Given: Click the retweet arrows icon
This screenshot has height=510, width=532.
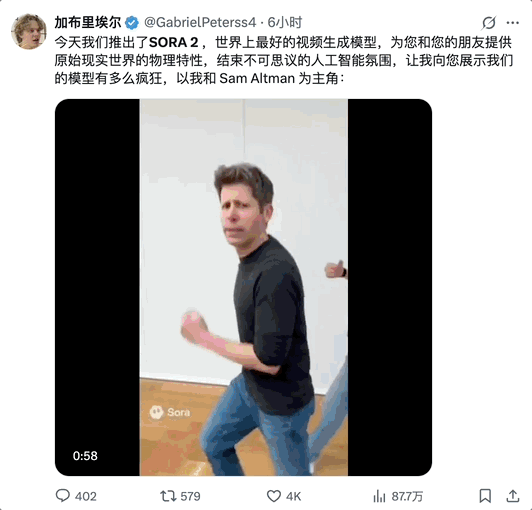Looking at the screenshot, I should tap(168, 496).
